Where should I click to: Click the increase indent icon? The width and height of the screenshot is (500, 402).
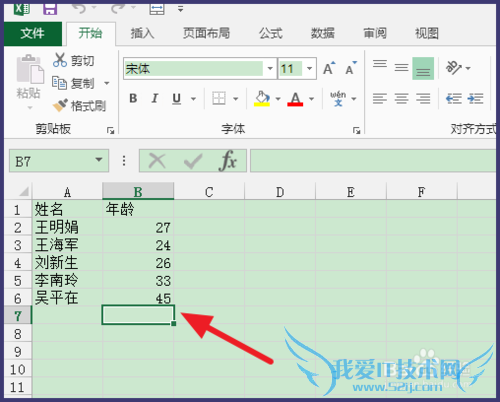475,98
